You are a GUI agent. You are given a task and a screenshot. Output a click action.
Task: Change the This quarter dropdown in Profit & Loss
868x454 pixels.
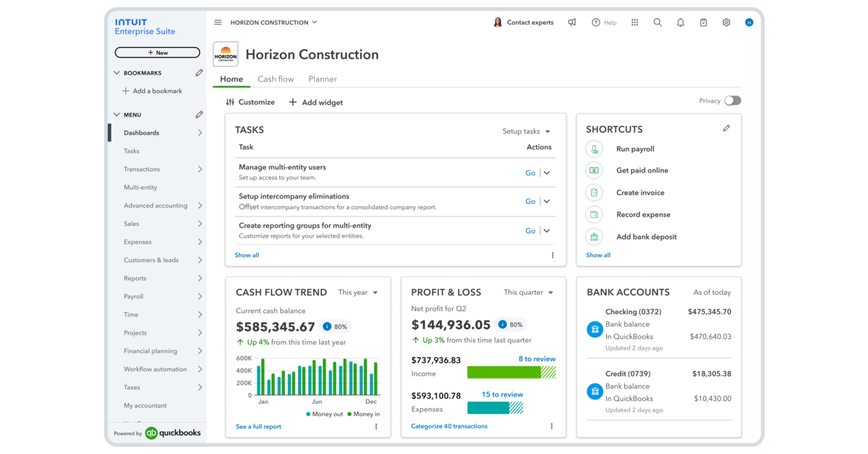pyautogui.click(x=529, y=292)
